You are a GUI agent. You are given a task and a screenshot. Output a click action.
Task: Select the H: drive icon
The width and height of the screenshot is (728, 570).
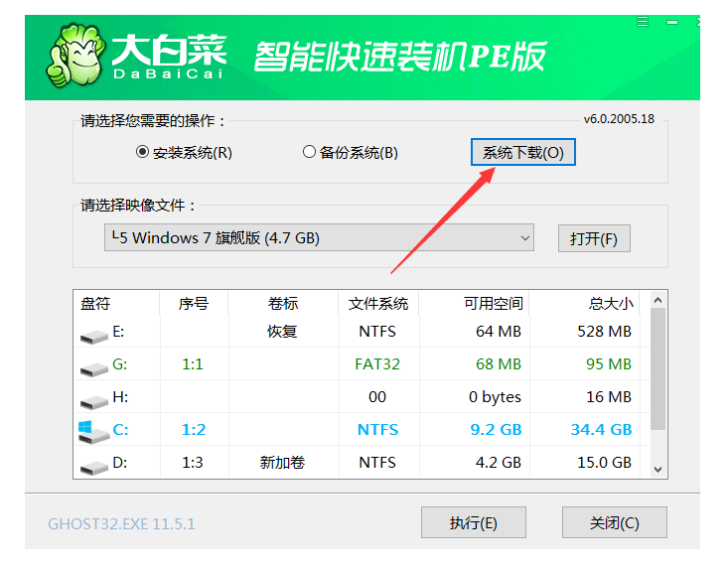point(93,401)
